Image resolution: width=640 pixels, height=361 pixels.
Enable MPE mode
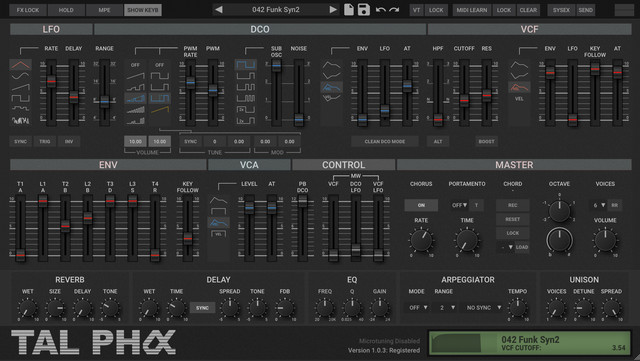click(104, 10)
